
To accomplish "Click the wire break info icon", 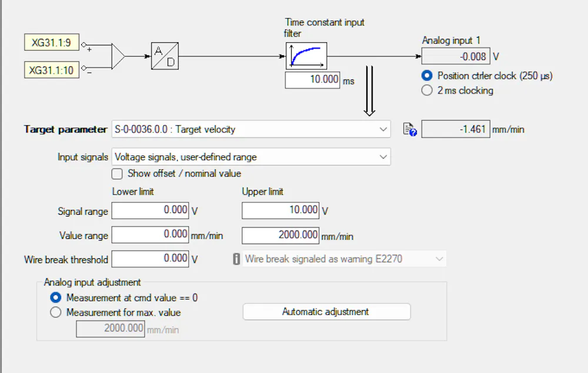I will coord(236,259).
